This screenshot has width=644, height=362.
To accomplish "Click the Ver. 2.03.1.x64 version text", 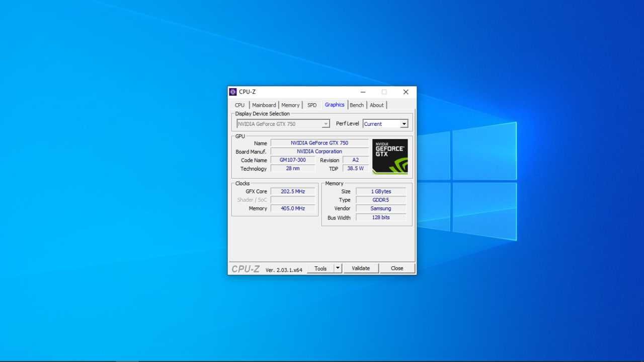I will coord(284,270).
